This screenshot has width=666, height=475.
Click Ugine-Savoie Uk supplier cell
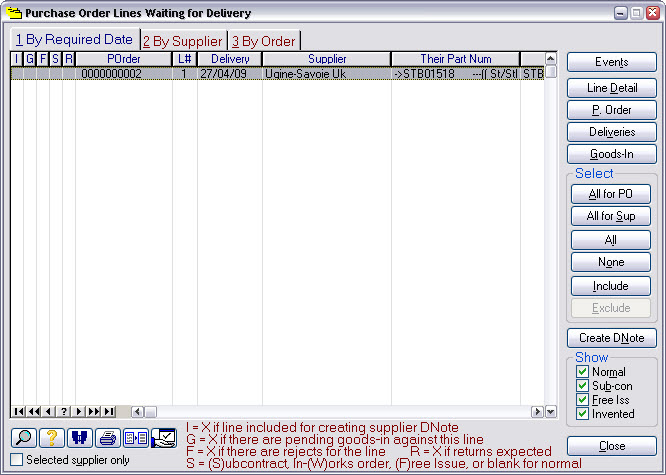(x=327, y=74)
